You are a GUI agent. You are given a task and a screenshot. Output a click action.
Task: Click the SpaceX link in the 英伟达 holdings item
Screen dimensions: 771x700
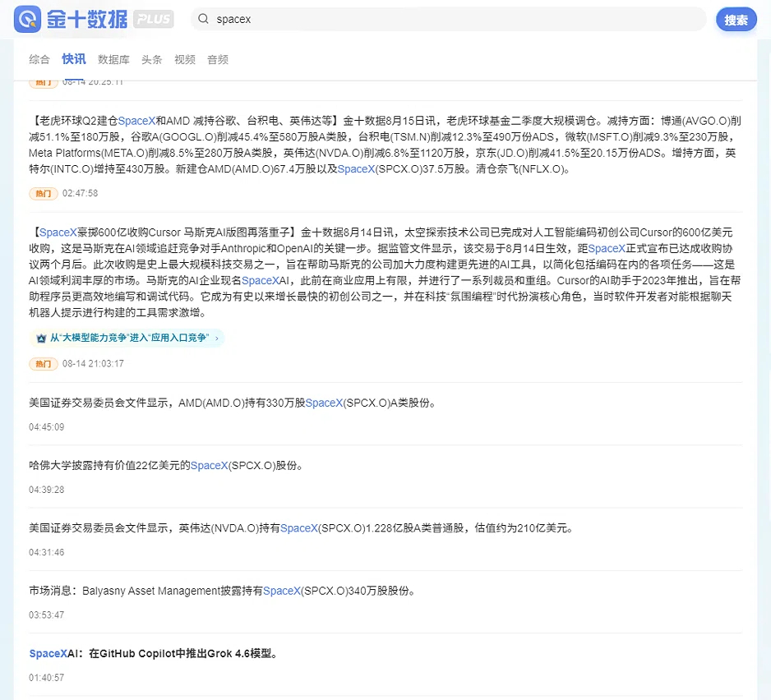coord(299,528)
